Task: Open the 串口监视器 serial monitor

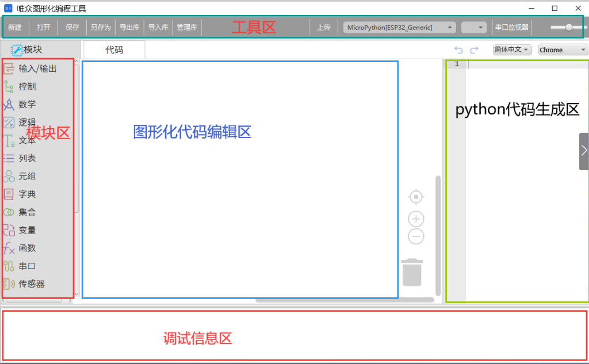Action: [511, 28]
